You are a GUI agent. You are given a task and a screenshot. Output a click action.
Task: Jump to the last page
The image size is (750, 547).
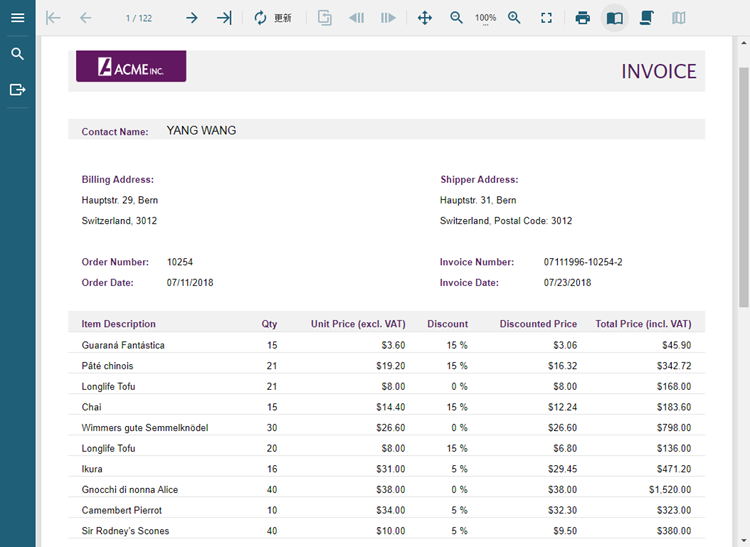coord(224,18)
